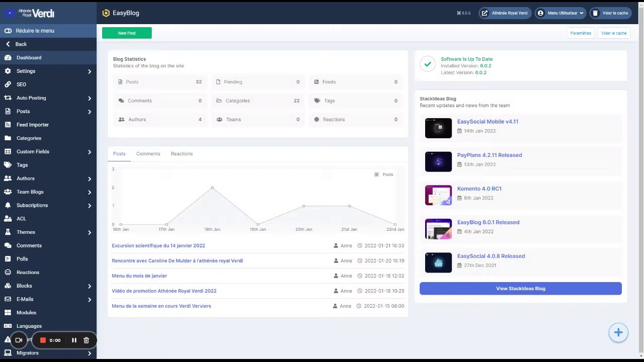The height and width of the screenshot is (362, 644).
Task: Click the Auto Posting icon in sidebar
Action: point(8,98)
